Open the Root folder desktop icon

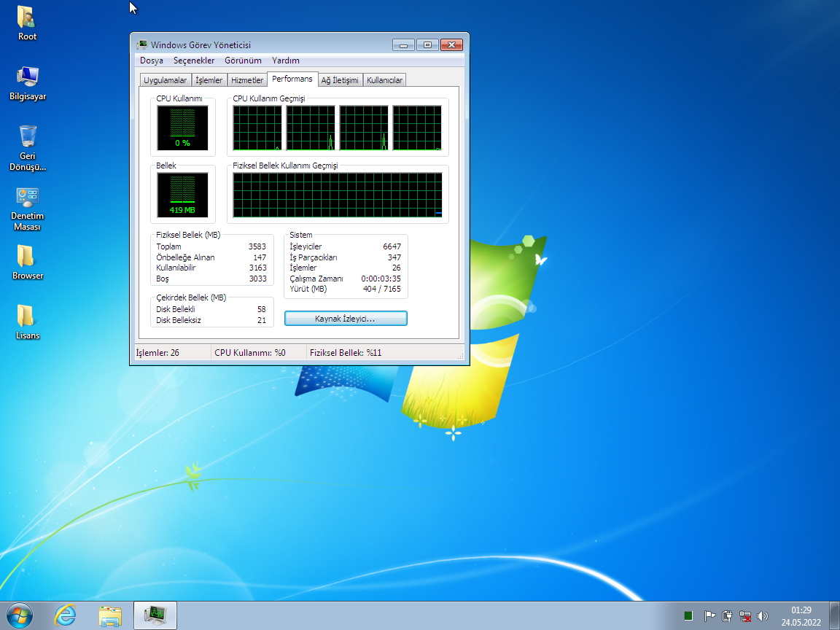click(27, 23)
